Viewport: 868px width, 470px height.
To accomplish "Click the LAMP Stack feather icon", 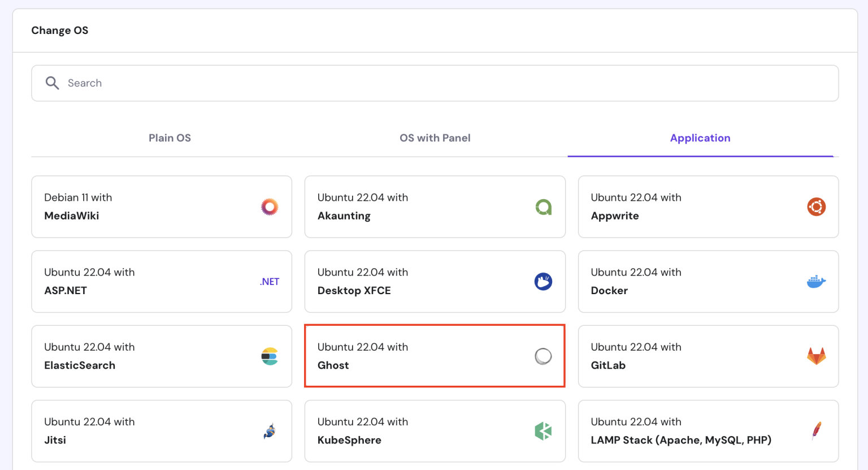I will tap(816, 431).
